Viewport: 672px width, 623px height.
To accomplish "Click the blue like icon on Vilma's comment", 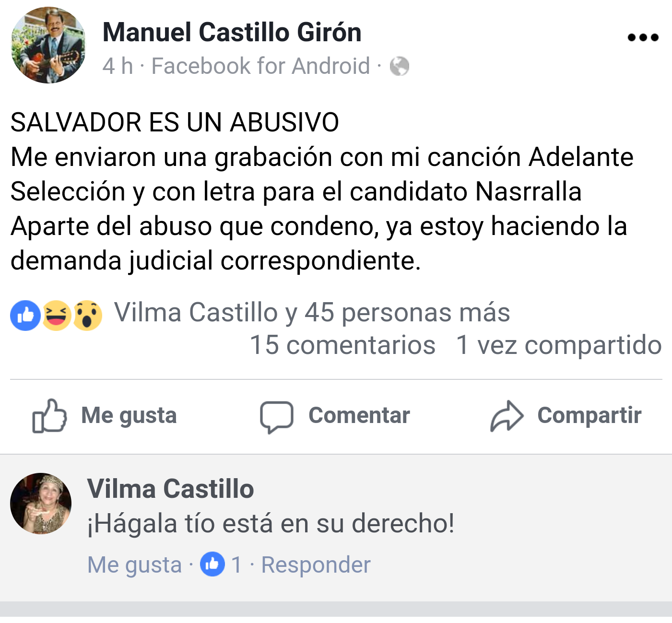I will click(x=212, y=564).
